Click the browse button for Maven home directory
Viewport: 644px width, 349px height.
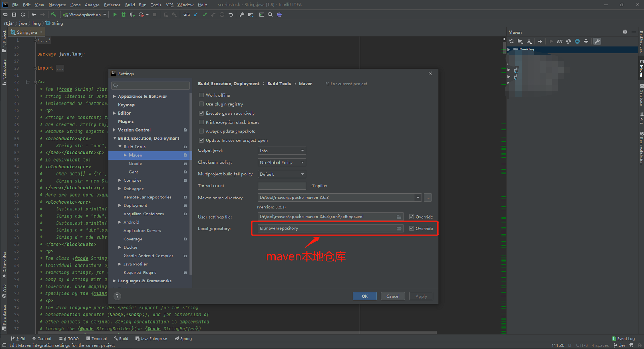(x=428, y=198)
